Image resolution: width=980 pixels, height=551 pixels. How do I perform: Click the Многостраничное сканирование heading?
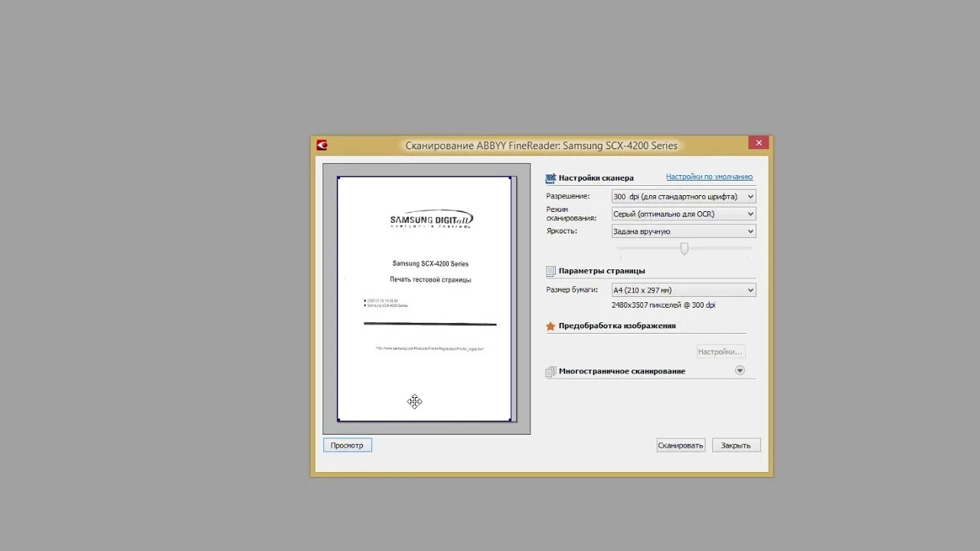pyautogui.click(x=622, y=371)
